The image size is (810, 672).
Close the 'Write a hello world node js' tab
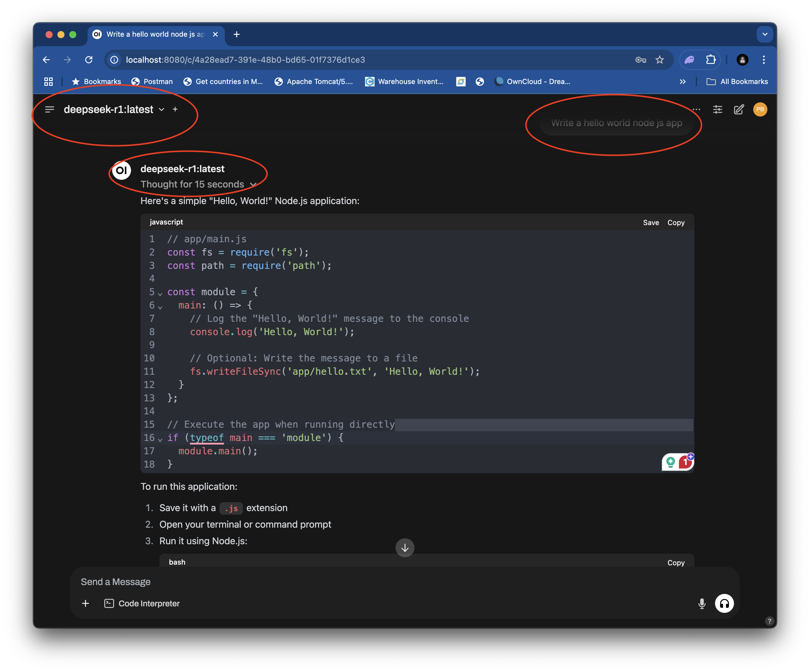tap(215, 34)
